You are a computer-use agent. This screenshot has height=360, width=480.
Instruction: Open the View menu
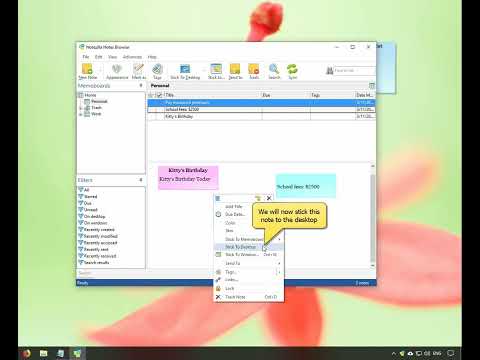(112, 57)
